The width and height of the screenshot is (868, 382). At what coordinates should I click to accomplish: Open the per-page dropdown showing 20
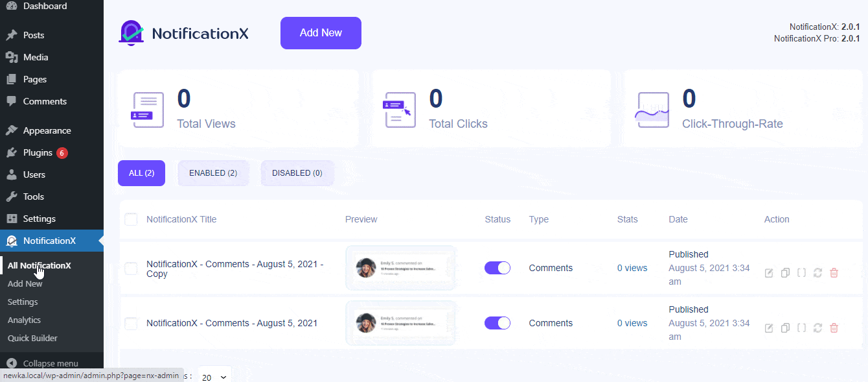pos(214,376)
